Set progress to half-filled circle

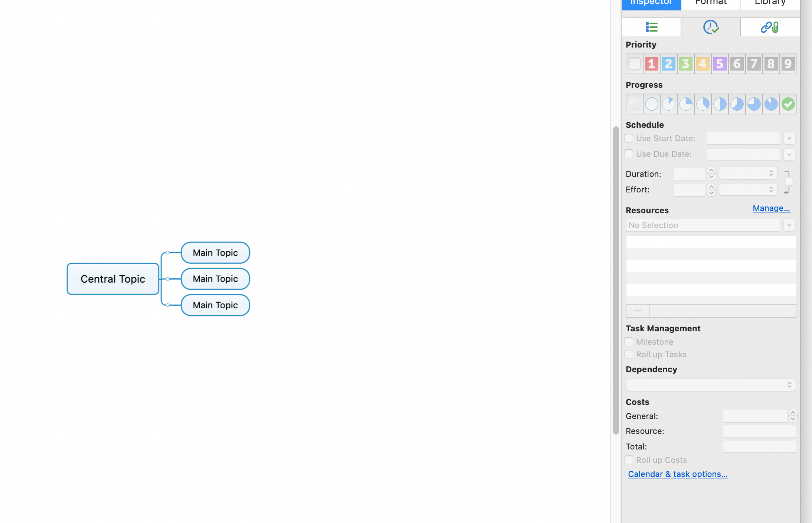coord(720,104)
